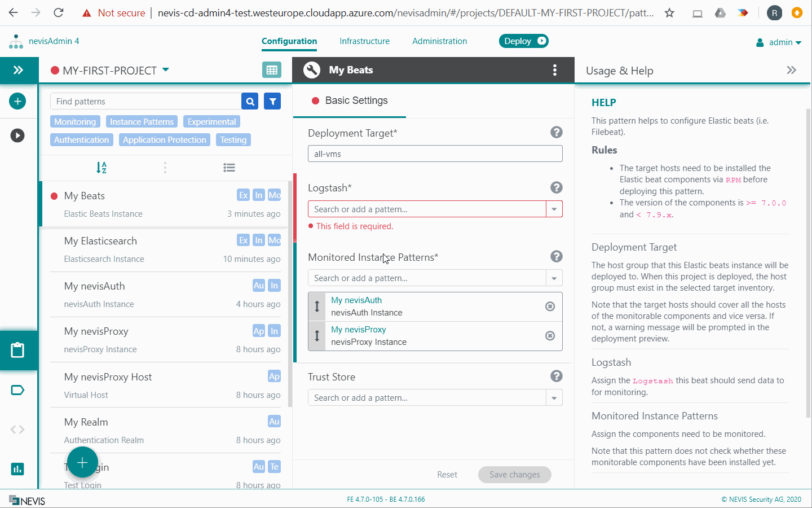
Task: Reload the page with the browser refresh icon
Action: click(58, 12)
